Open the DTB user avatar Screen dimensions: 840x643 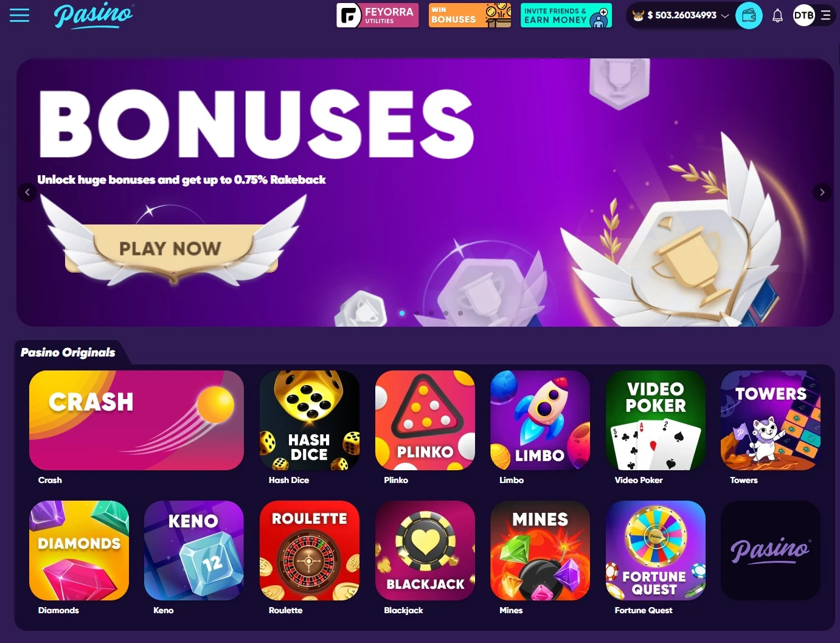tap(804, 15)
